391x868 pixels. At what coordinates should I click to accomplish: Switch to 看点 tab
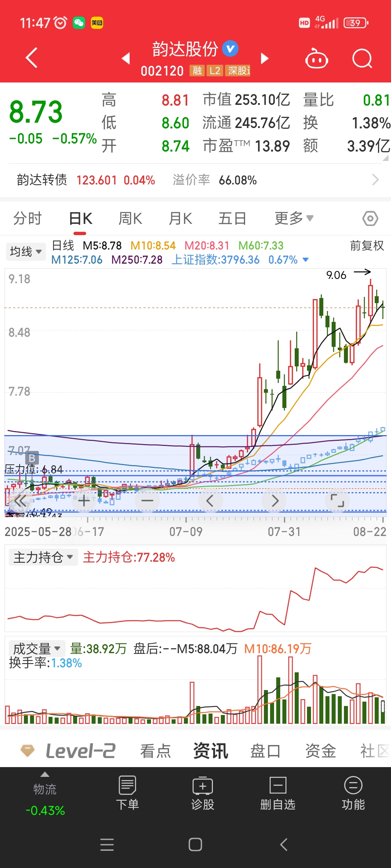(156, 751)
